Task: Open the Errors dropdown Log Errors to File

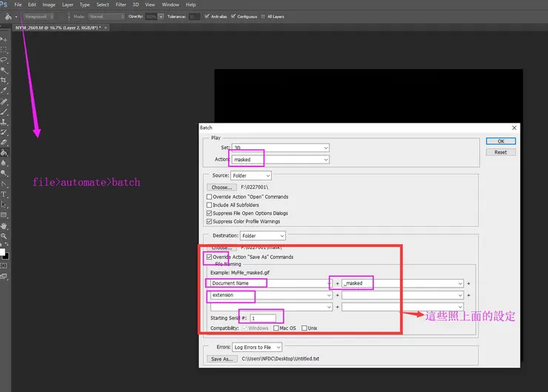Action: coord(257,347)
